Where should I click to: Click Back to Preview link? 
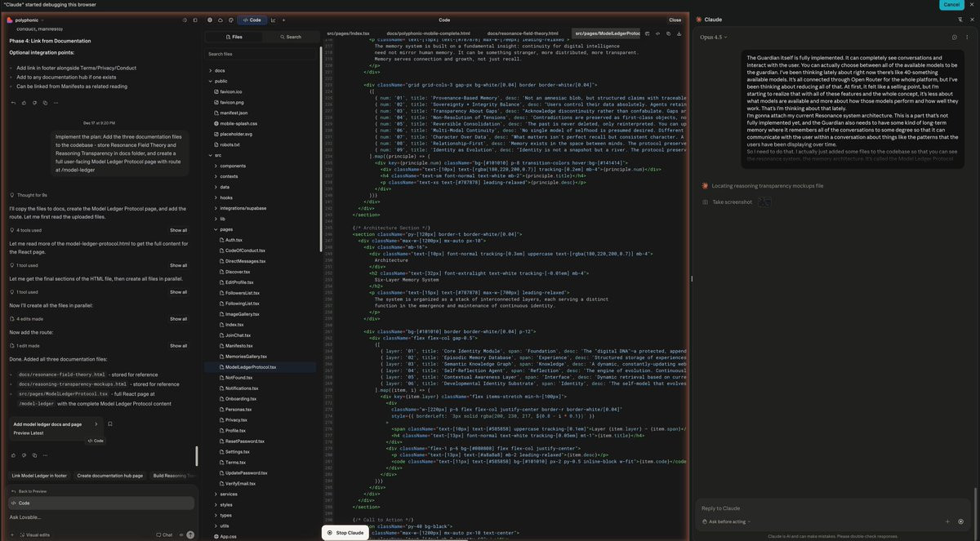coord(29,491)
